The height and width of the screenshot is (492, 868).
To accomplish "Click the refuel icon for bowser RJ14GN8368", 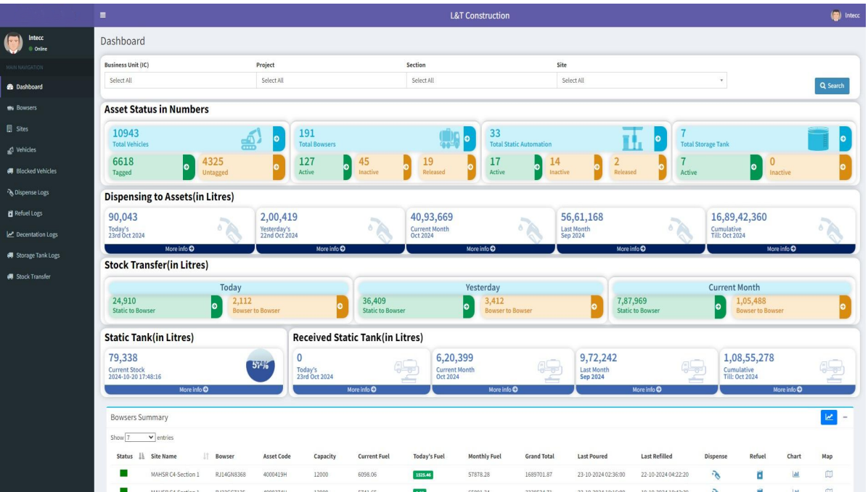I will [759, 475].
